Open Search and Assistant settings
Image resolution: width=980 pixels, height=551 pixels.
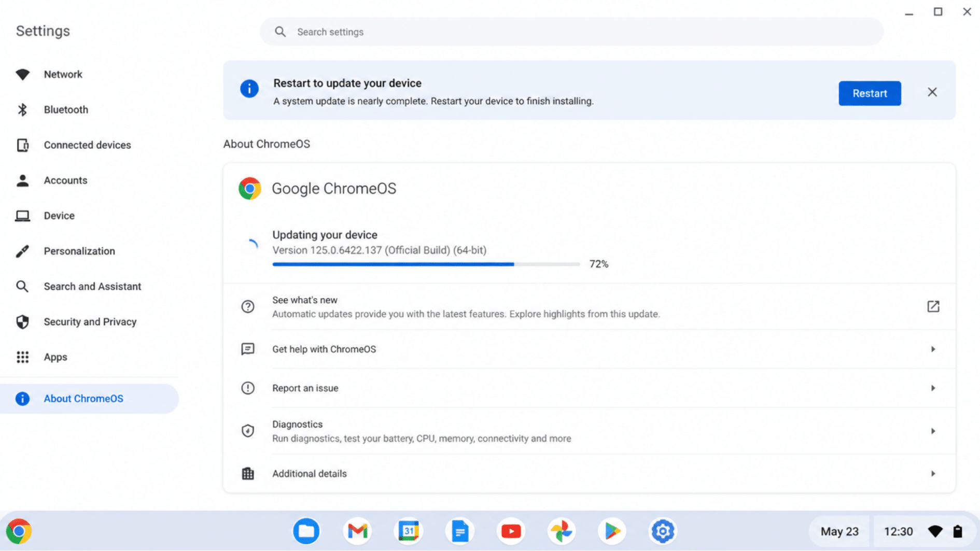click(x=92, y=286)
